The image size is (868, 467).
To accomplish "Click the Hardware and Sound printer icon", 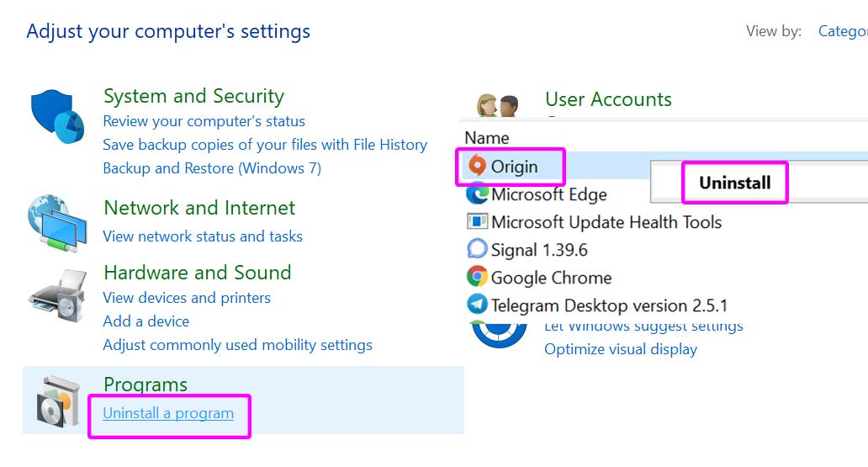I will pos(57,295).
